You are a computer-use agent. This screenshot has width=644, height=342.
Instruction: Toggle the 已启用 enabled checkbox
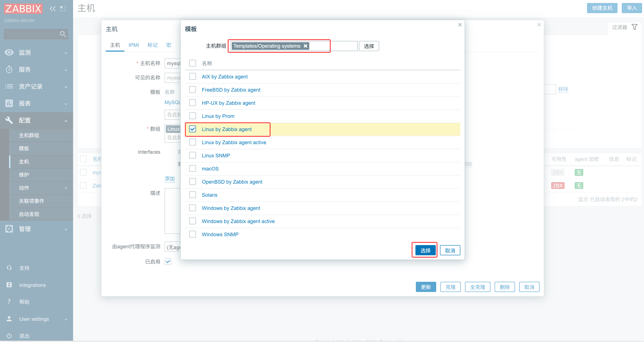pos(168,261)
